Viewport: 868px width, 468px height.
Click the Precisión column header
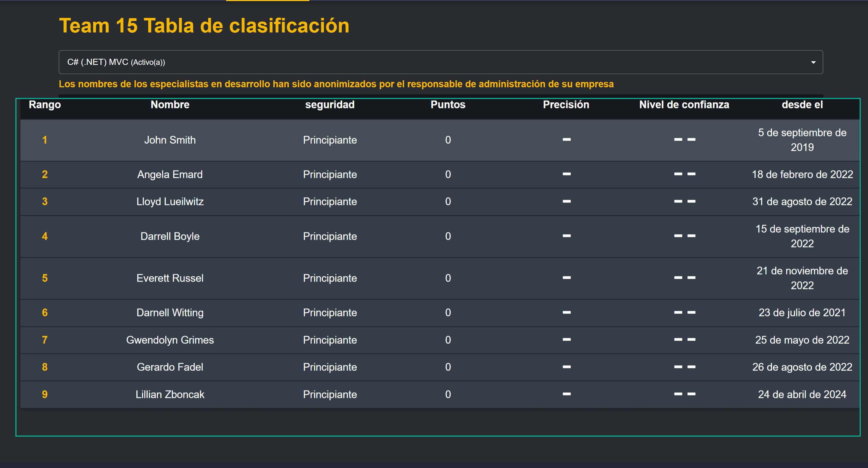566,105
